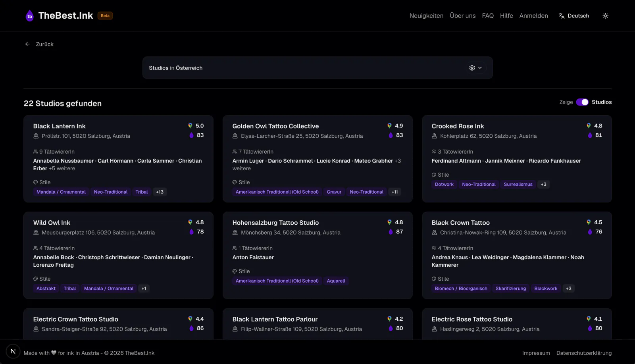Select the Aquarell style tag
Viewport: 635px width, 364px height.
[336, 281]
